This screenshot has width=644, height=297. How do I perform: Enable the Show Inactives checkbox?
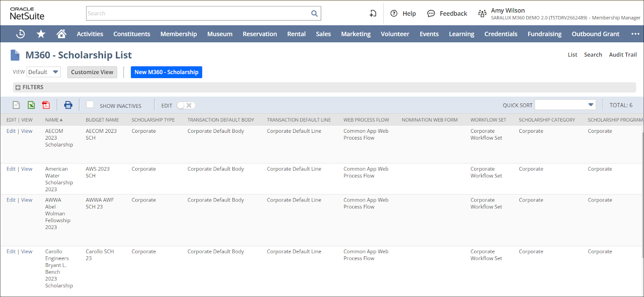pyautogui.click(x=90, y=105)
